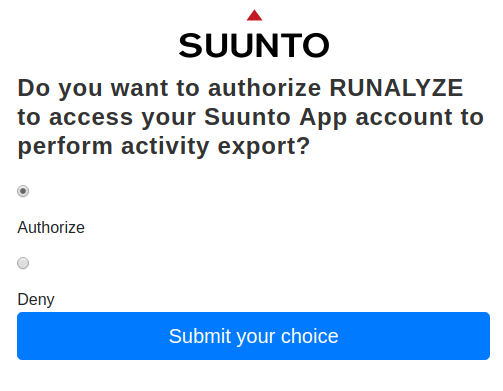Click the red triangle Suunto logo icon
This screenshot has width=503, height=391.
[x=254, y=15]
